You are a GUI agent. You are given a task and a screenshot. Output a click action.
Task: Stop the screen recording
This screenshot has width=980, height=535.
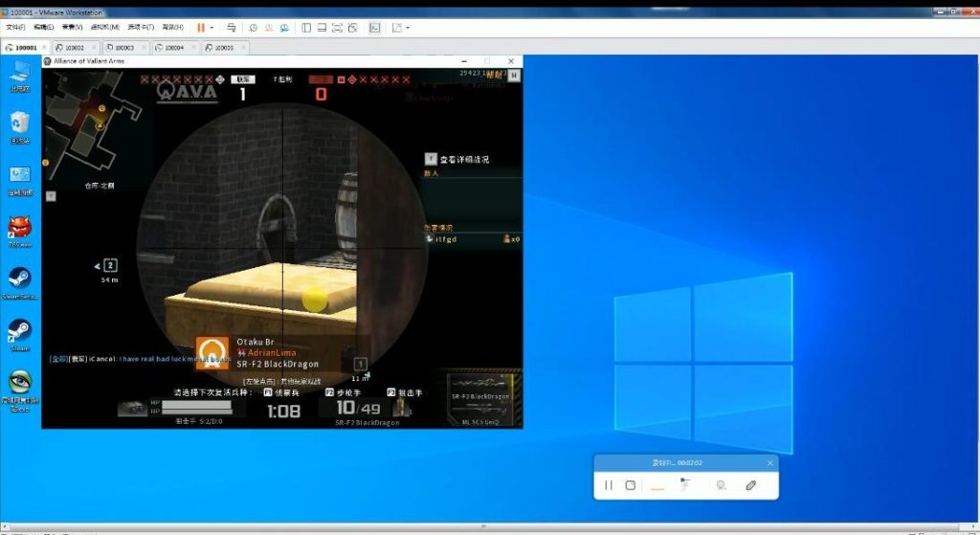(x=631, y=485)
